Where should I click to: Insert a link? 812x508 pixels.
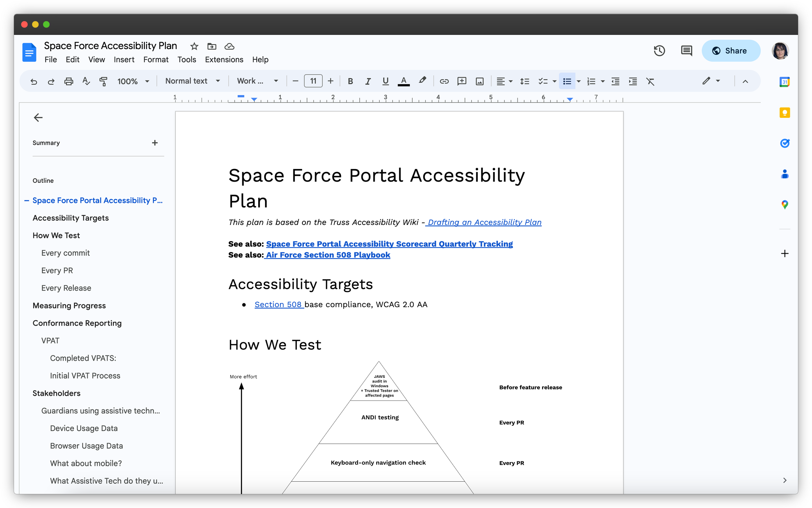coord(444,81)
